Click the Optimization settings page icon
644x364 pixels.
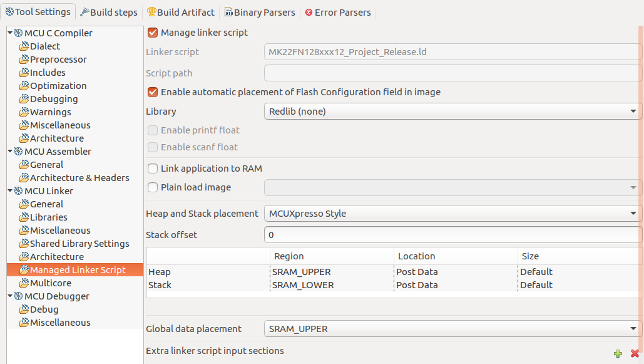24,86
